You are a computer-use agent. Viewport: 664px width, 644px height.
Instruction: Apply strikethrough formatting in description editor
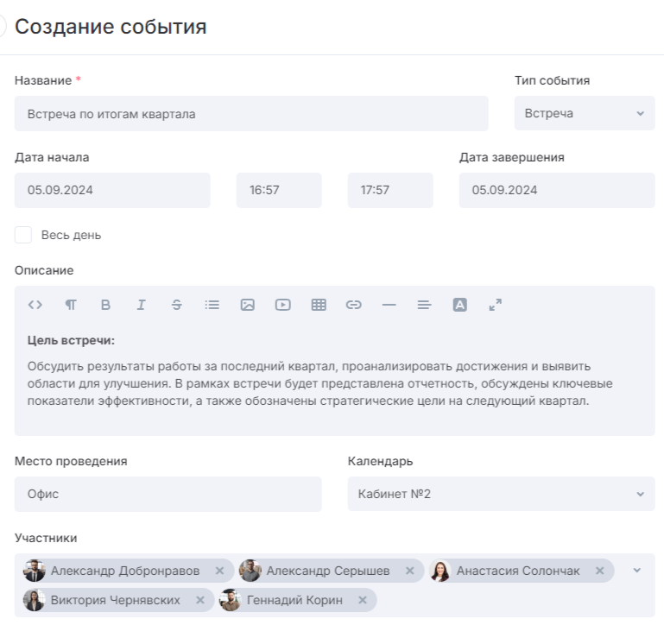click(176, 305)
